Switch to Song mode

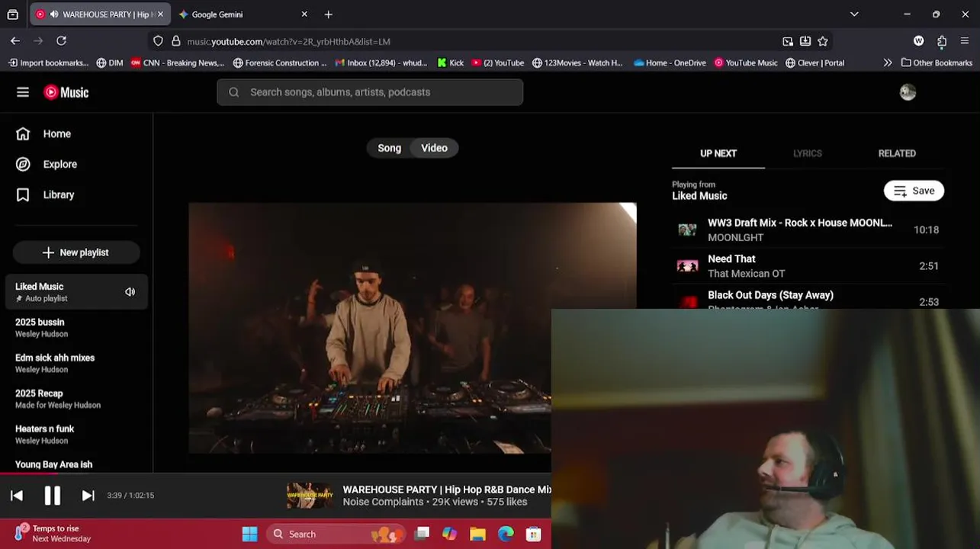[389, 148]
